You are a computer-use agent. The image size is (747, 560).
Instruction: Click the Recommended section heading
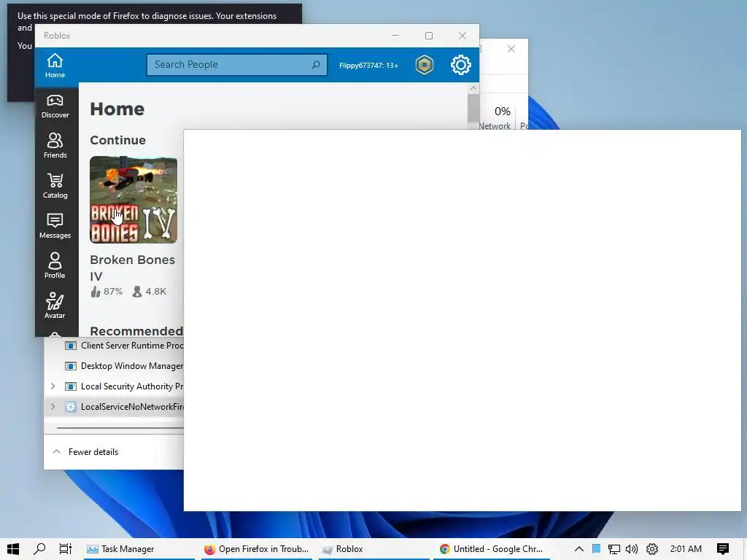pos(136,331)
